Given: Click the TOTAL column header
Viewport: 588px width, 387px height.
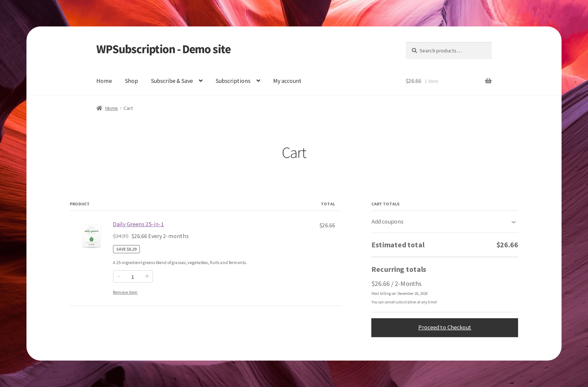Looking at the screenshot, I should click(328, 204).
